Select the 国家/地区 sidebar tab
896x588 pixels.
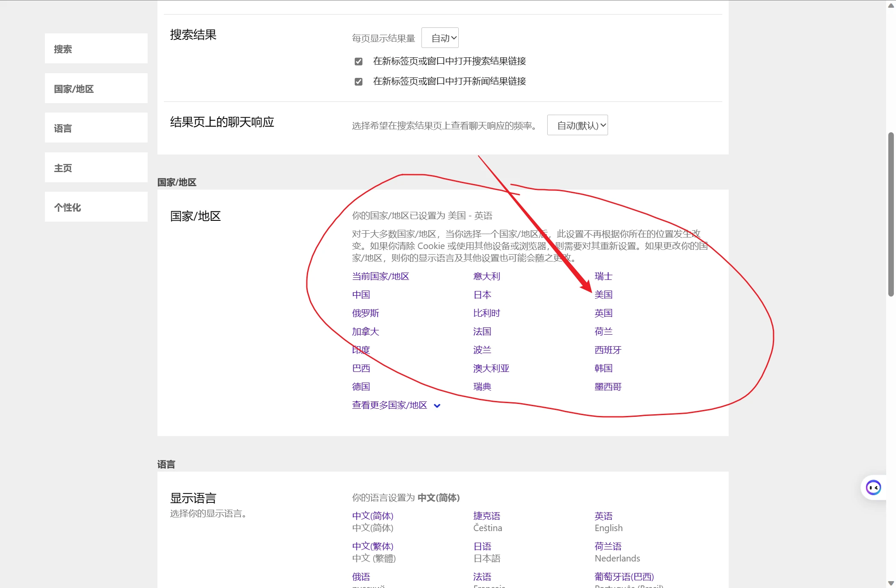tap(96, 89)
